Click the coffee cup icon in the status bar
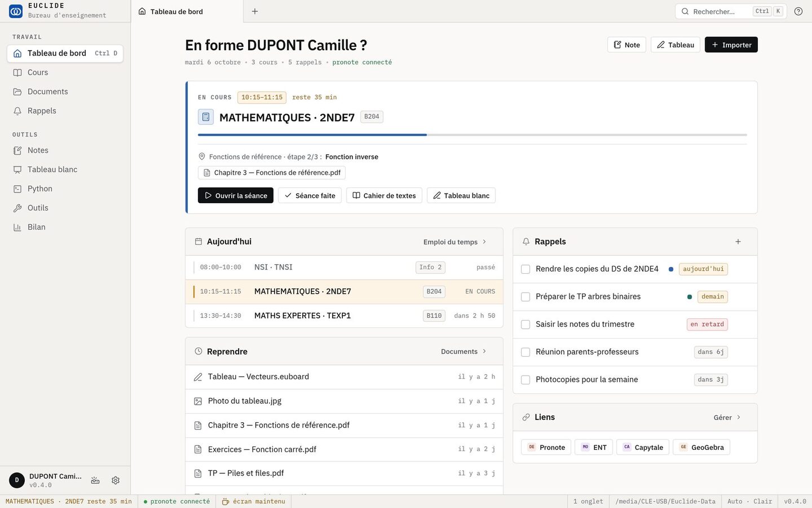The height and width of the screenshot is (508, 812). (x=226, y=501)
